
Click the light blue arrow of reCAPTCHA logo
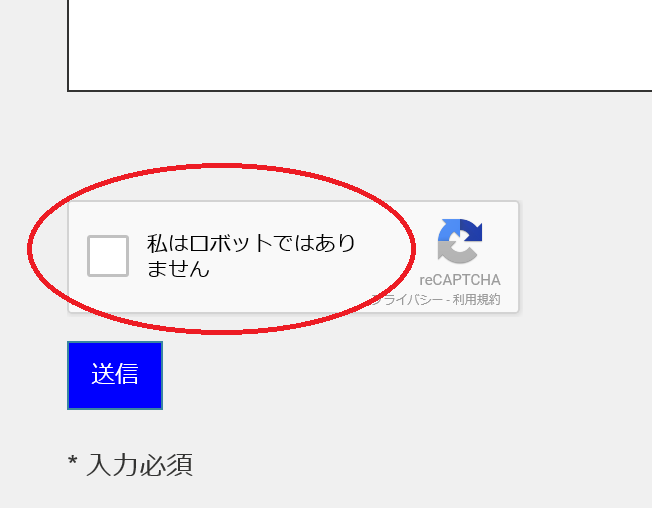449,230
